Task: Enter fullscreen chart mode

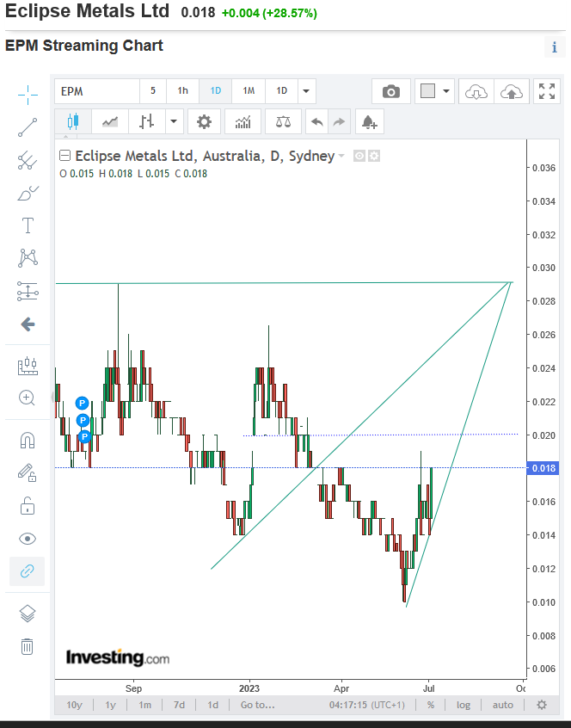Action: click(547, 91)
